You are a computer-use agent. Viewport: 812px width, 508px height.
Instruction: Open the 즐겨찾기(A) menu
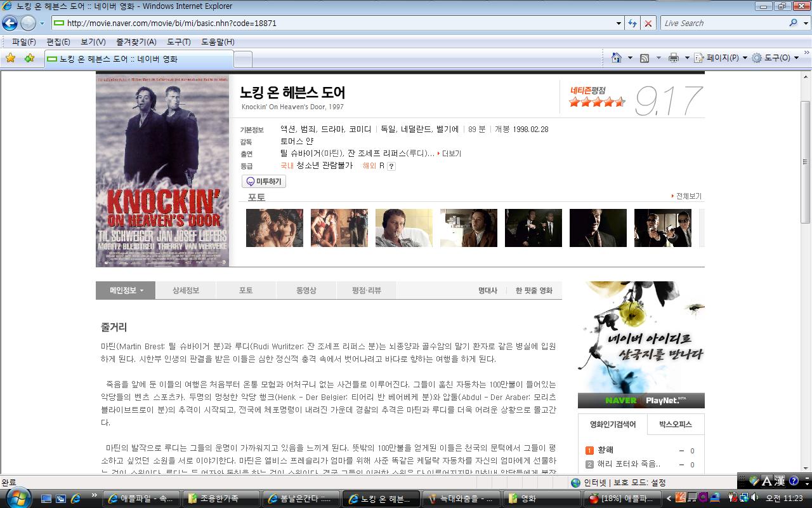[136, 42]
